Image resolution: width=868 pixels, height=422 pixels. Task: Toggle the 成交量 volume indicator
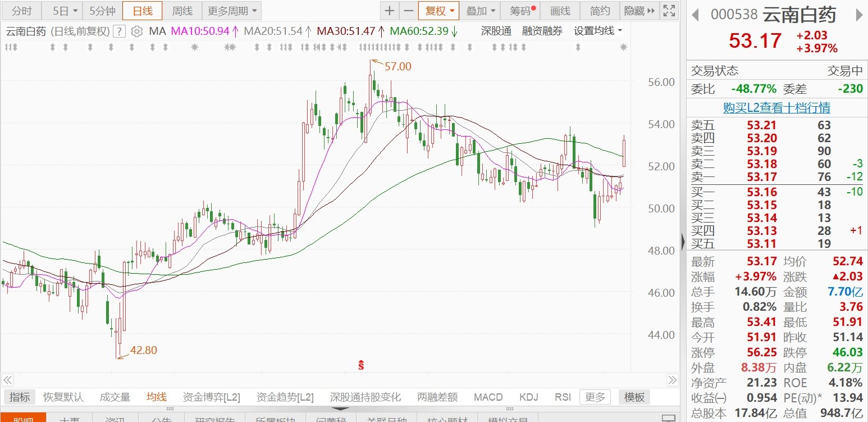[115, 397]
